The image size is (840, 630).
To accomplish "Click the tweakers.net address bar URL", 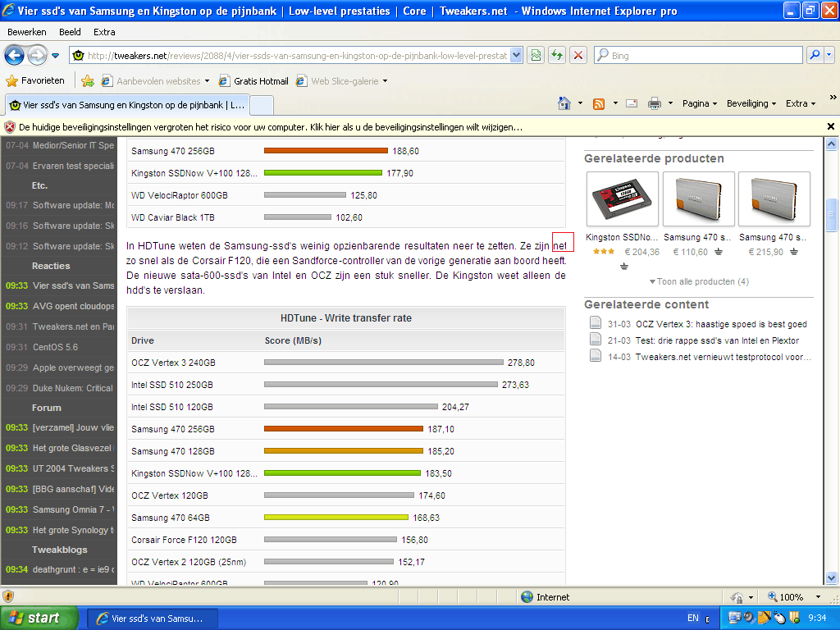I will point(297,55).
